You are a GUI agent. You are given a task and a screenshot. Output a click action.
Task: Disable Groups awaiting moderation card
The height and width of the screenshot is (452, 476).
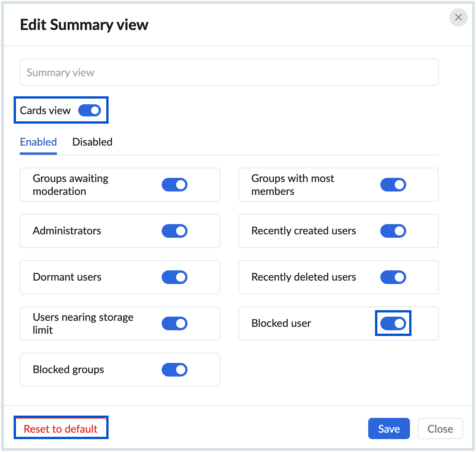175,185
